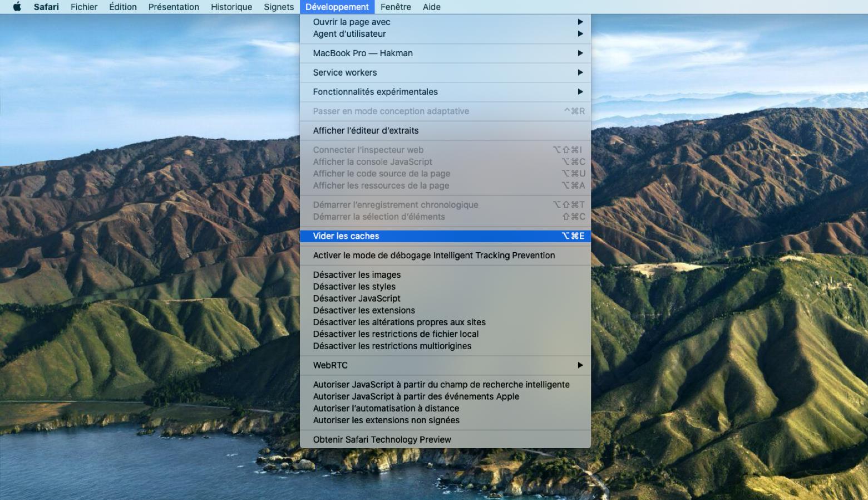Open the Aide menu
This screenshot has height=500, width=868.
pos(431,7)
